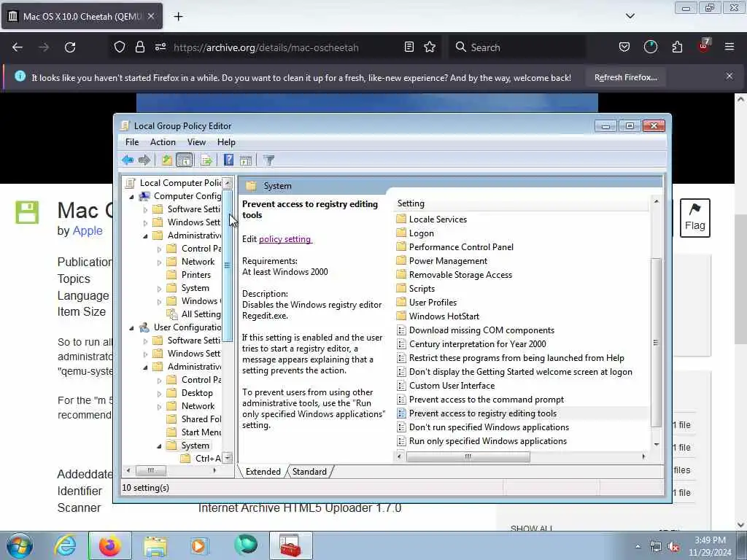Toggle Firefox reader view icon
Viewport: 747px width, 560px height.
pos(409,47)
